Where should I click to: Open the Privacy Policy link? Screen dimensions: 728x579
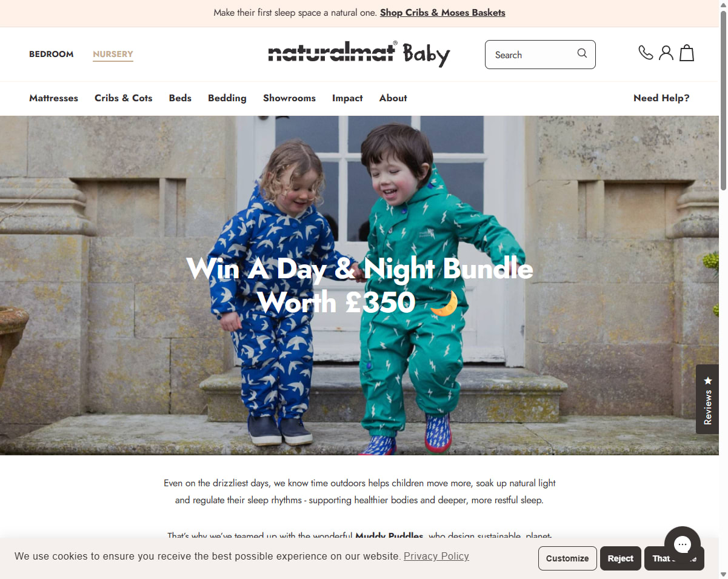coord(436,557)
